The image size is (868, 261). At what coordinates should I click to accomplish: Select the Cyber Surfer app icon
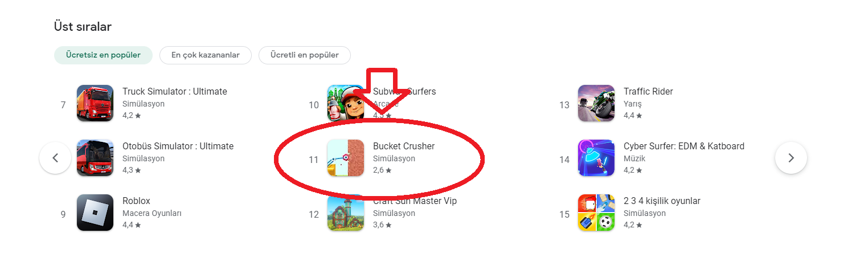[596, 158]
